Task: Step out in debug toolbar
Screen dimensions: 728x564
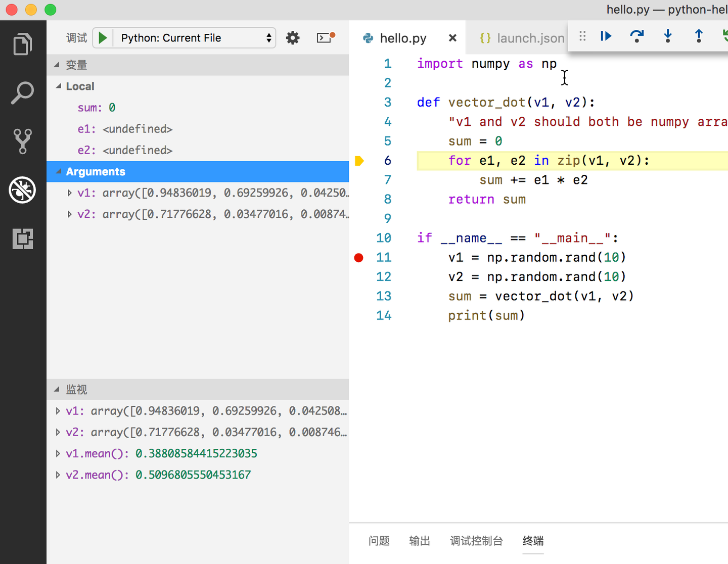Action: pyautogui.click(x=699, y=36)
